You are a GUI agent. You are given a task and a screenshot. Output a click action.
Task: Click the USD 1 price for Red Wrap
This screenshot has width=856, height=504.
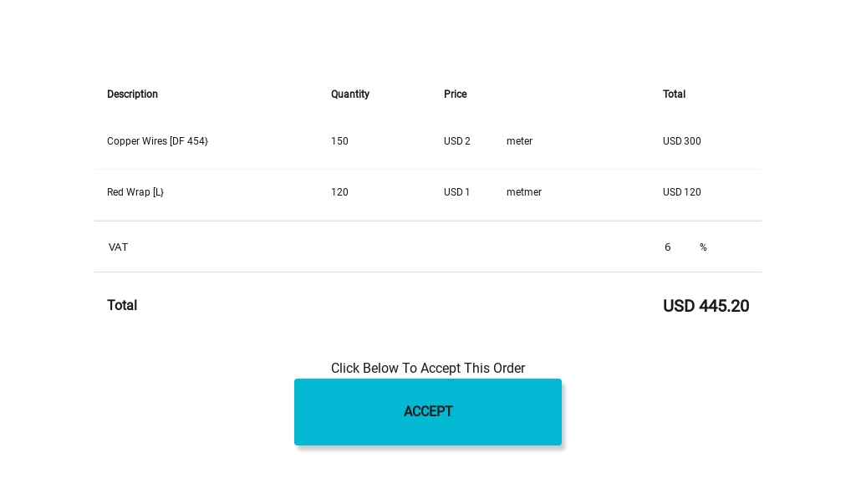point(457,192)
